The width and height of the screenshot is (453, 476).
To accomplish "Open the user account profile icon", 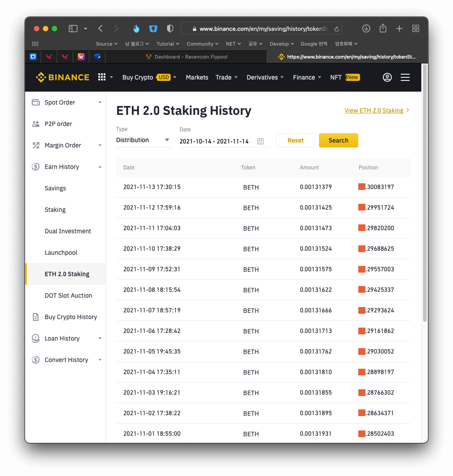I will tap(387, 77).
